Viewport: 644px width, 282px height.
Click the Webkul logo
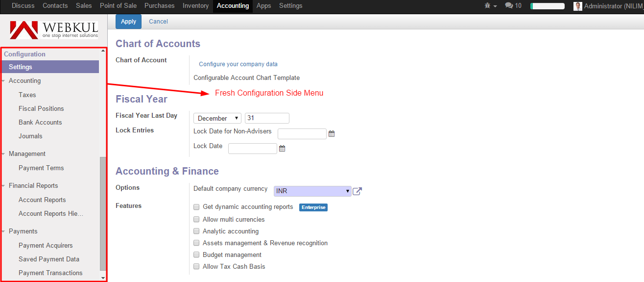point(54,29)
